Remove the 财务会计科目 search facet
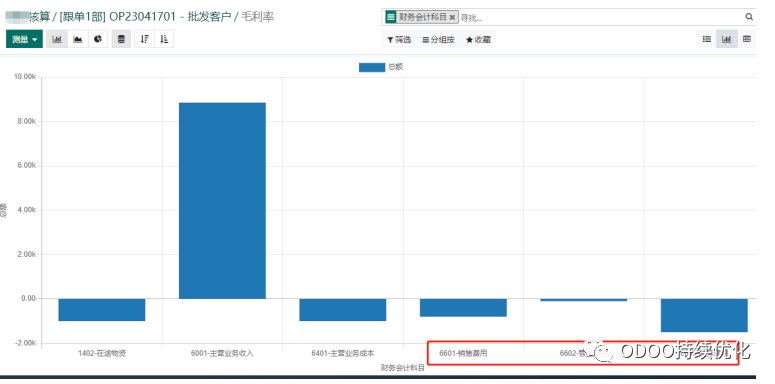This screenshot has height=384, width=775. pos(452,17)
